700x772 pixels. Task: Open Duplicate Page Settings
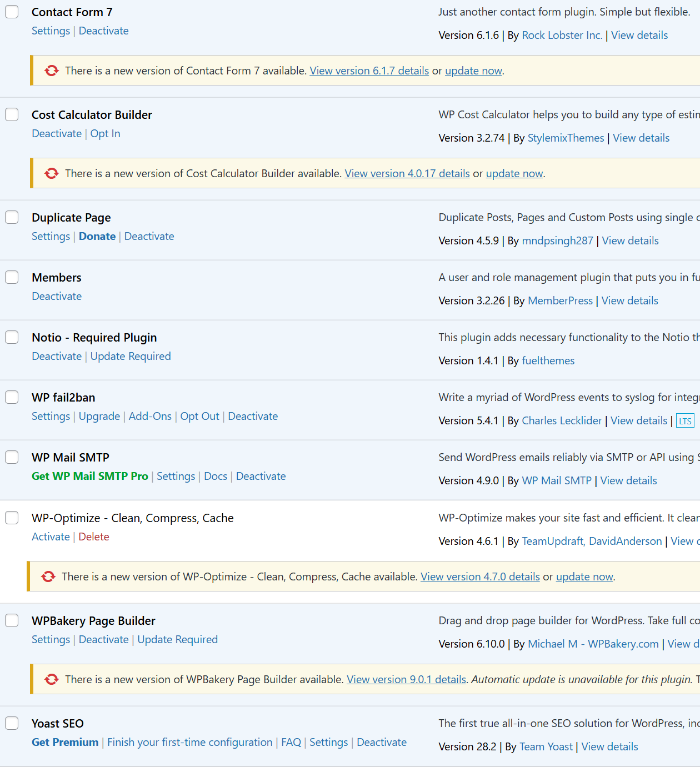tap(51, 236)
